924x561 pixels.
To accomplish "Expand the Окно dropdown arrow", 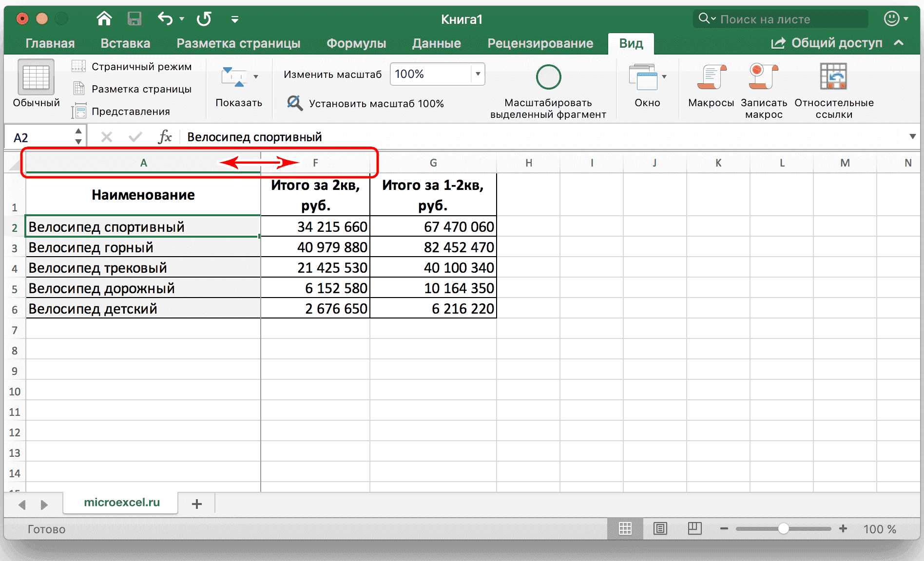I will [x=665, y=76].
